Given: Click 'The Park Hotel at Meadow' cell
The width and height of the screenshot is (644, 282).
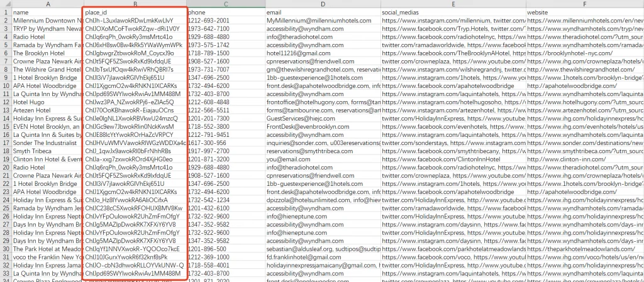Looking at the screenshot, I should 48,249.
